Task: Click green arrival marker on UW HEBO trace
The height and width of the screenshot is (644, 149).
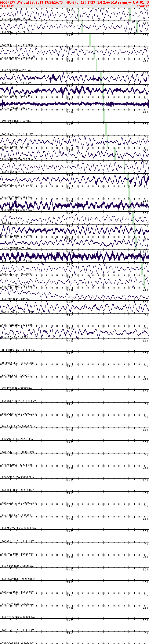Action: click(x=106, y=129)
